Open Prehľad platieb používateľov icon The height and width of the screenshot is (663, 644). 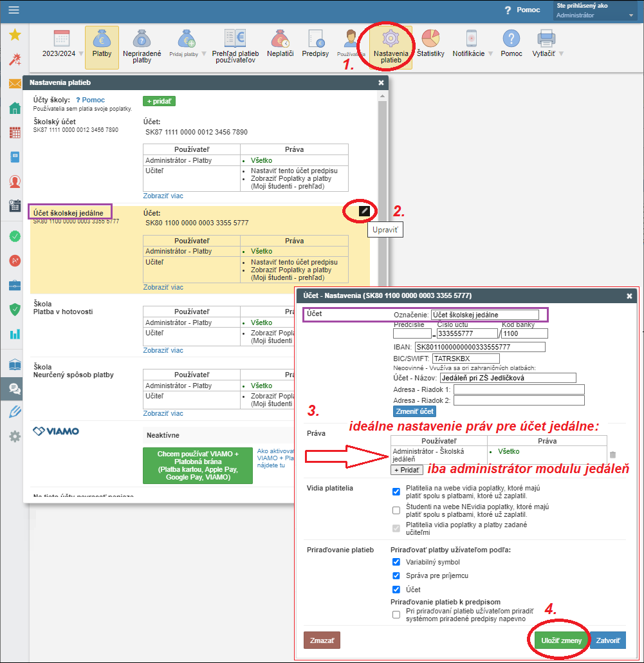click(235, 39)
